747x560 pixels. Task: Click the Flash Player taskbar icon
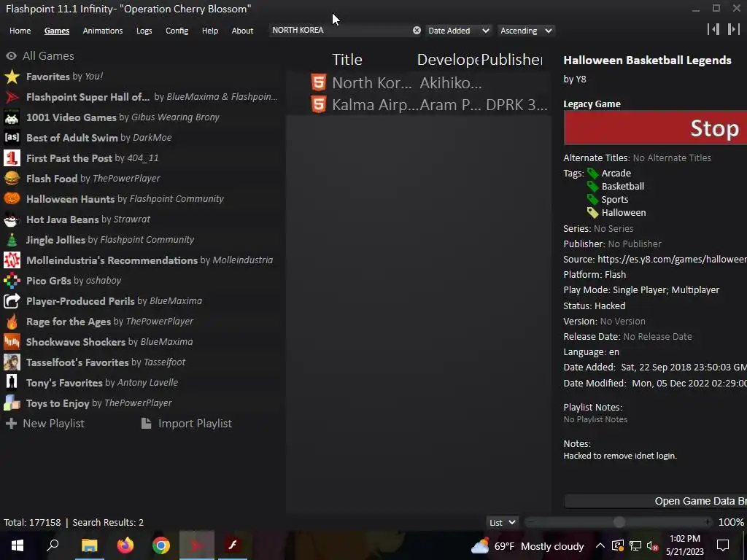coord(233,545)
